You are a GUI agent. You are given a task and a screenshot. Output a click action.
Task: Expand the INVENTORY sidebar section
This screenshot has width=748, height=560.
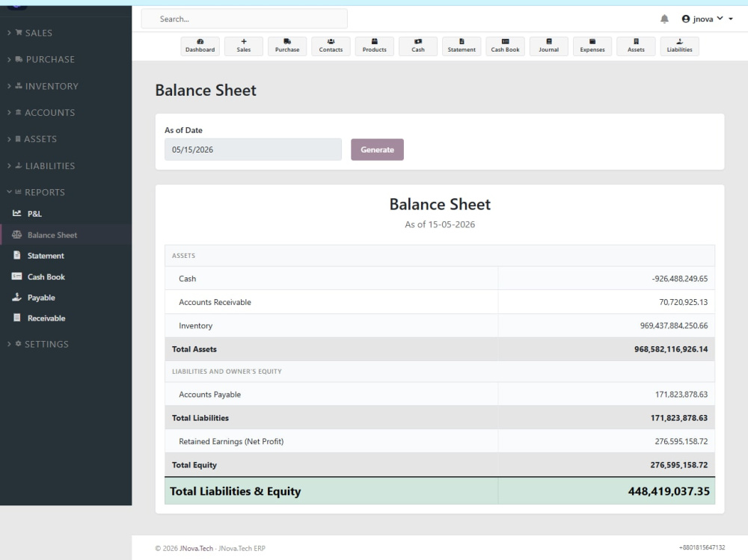[43, 86]
